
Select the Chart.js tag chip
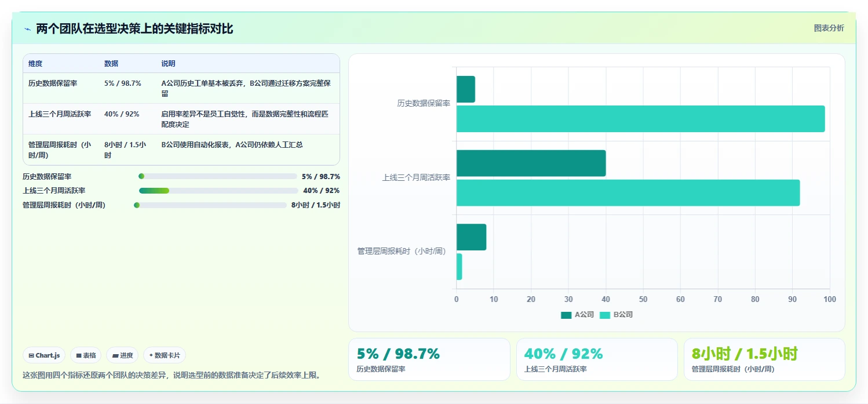point(44,355)
